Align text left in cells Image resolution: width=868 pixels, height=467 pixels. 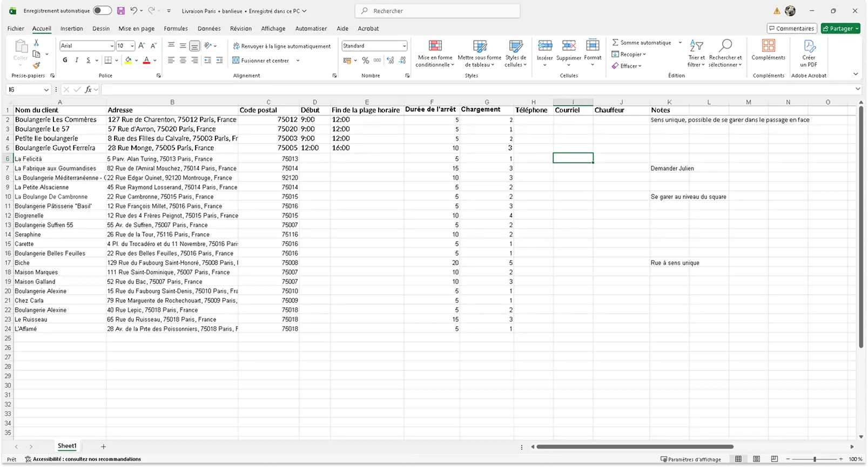pyautogui.click(x=171, y=60)
